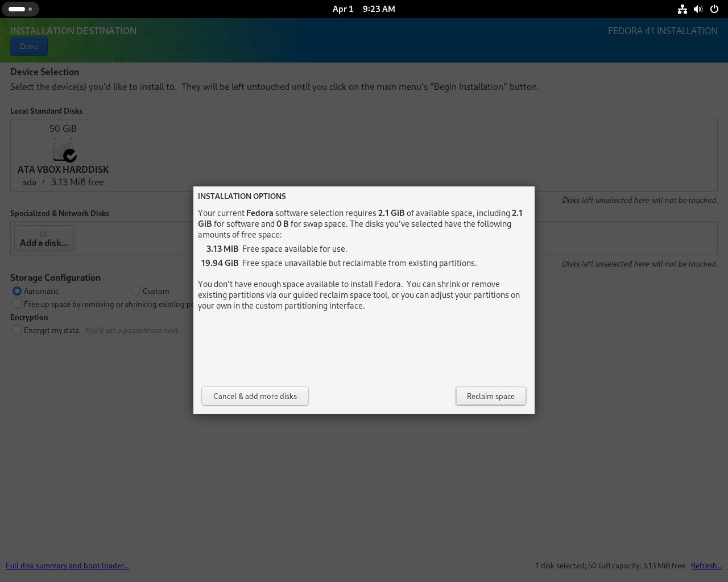Open Full disk summary and boot loader link
The width and height of the screenshot is (728, 582).
(67, 566)
